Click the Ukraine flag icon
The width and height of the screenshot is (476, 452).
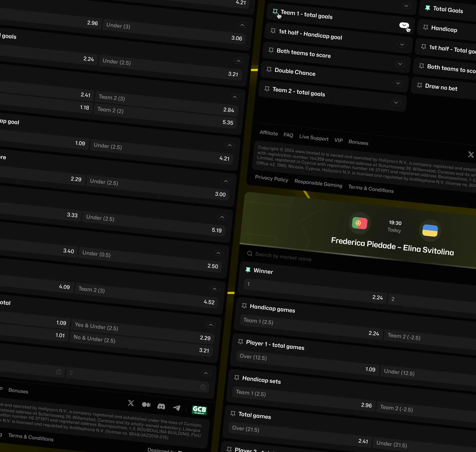point(430,231)
